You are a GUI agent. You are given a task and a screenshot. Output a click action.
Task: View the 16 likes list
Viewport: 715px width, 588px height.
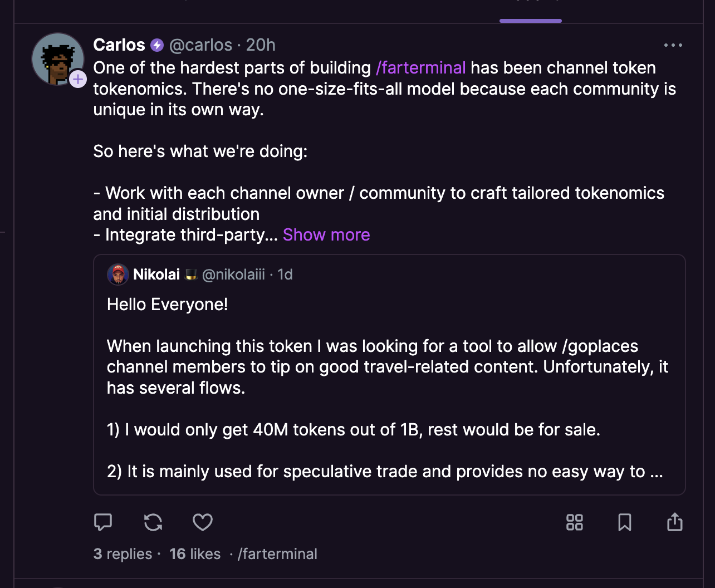pyautogui.click(x=195, y=554)
